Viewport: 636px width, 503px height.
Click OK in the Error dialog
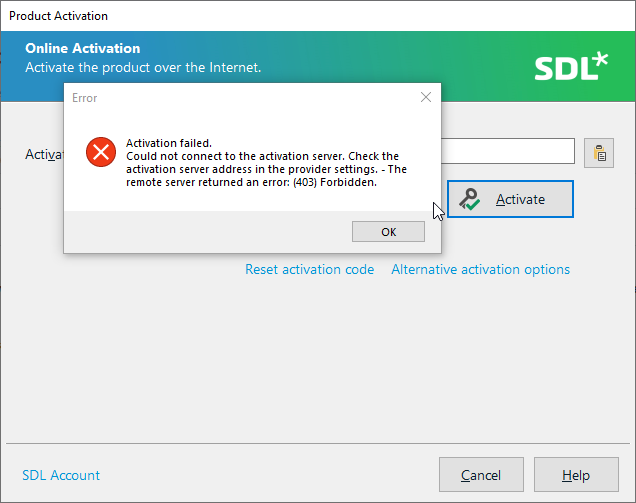tap(388, 232)
